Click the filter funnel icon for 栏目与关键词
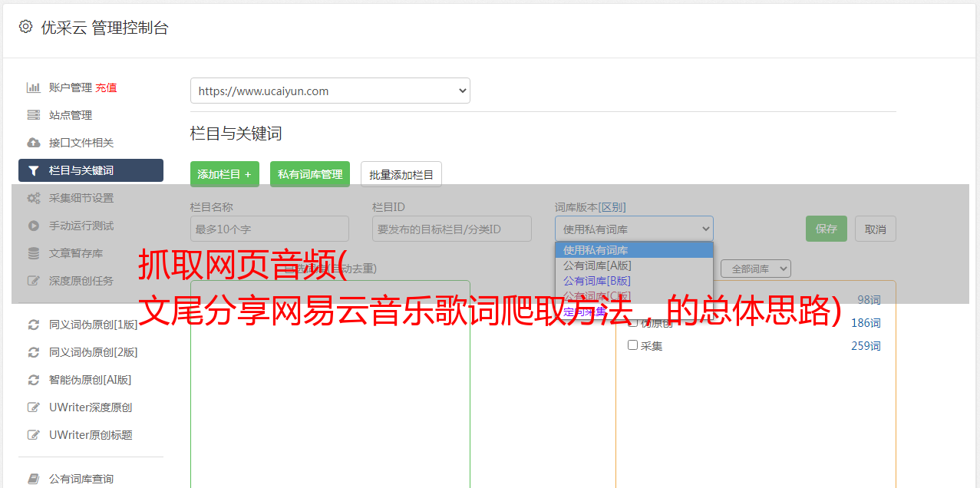The image size is (980, 488). (x=34, y=170)
